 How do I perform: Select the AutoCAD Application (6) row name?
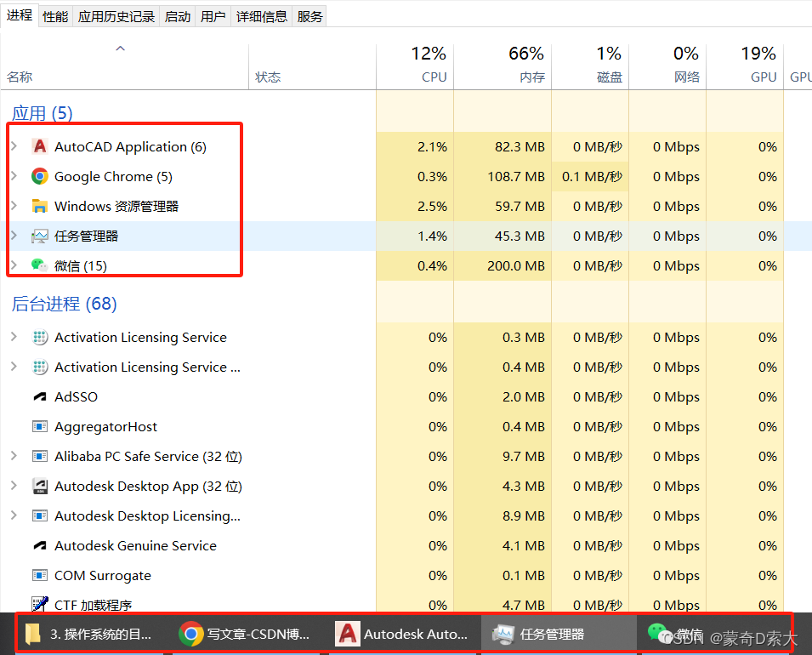point(130,147)
